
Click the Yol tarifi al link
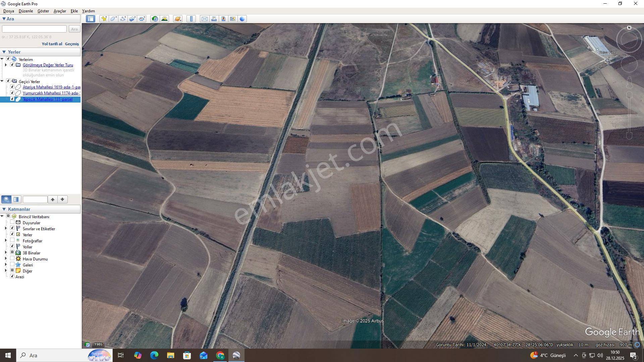[52, 44]
